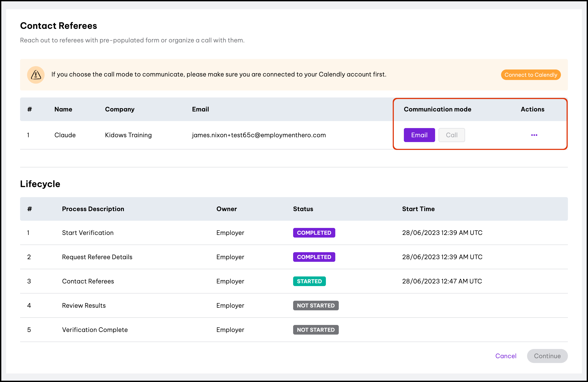Screen dimensions: 588x382
Task: Click NOT STARTED badge for Verification Complete
Action: point(315,330)
